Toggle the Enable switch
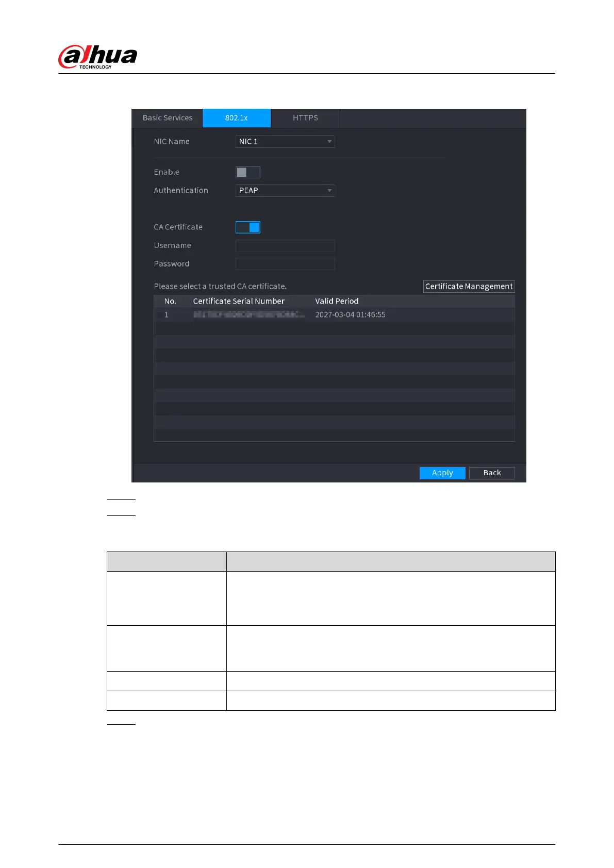Screen dimensions: 614x868 coord(248,172)
